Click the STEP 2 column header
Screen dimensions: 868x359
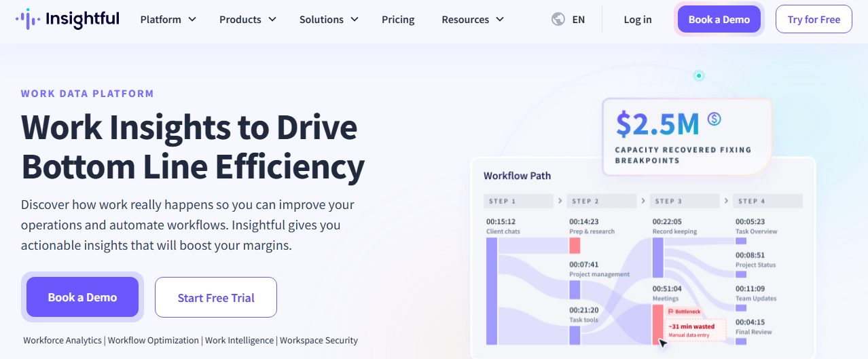(601, 201)
